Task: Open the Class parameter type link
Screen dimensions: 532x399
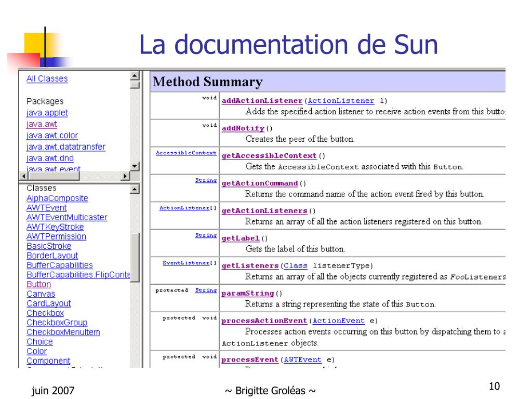Action: pyautogui.click(x=296, y=265)
